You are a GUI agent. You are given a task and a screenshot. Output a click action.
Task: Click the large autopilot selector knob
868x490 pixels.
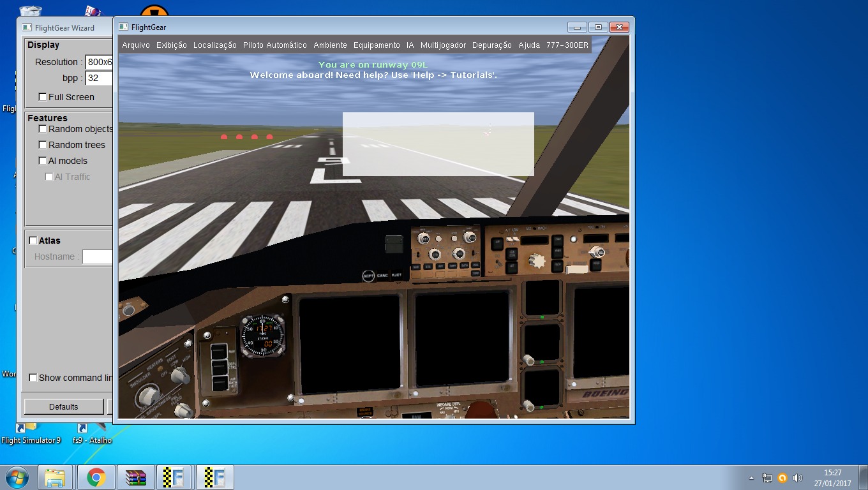[537, 261]
